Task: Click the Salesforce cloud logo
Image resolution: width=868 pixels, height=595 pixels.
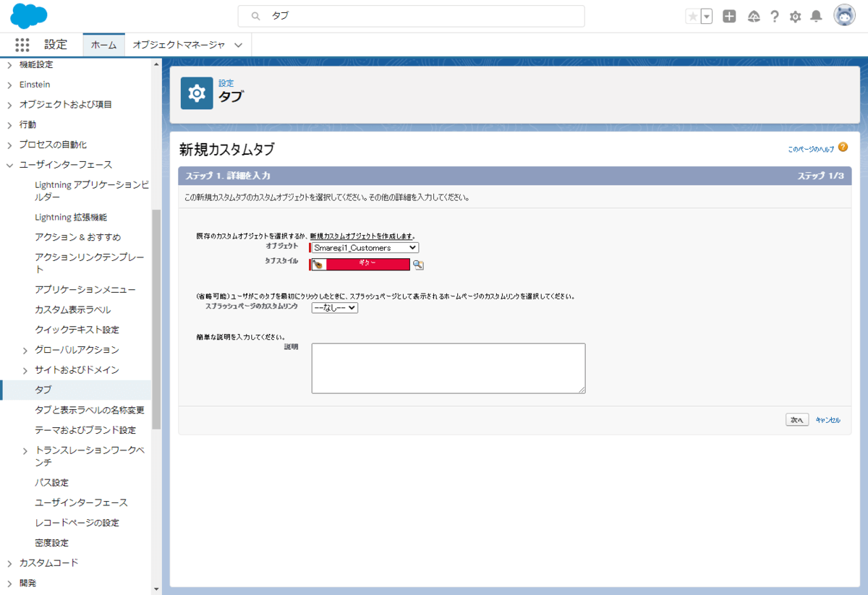Action: point(29,15)
